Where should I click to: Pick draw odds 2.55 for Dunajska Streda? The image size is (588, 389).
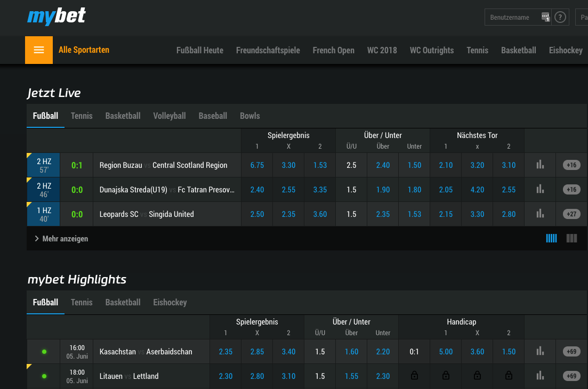[289, 190]
